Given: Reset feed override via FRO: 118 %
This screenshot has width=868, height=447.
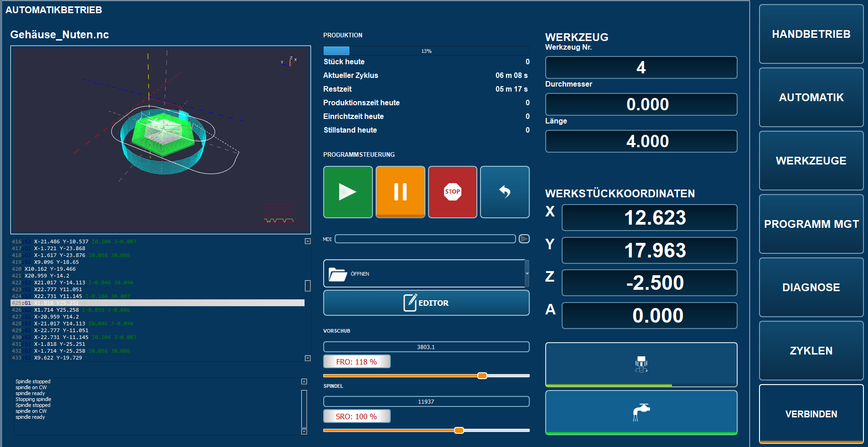Looking at the screenshot, I should click(x=357, y=362).
